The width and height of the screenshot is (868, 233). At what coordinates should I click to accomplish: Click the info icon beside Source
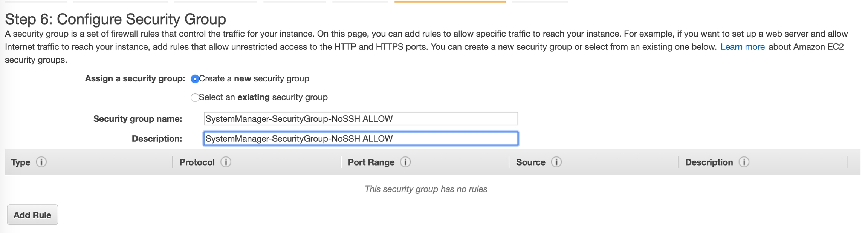tap(556, 162)
